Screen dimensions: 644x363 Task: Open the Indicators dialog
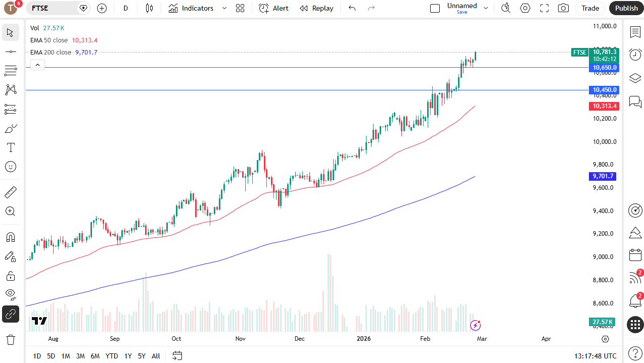point(191,8)
